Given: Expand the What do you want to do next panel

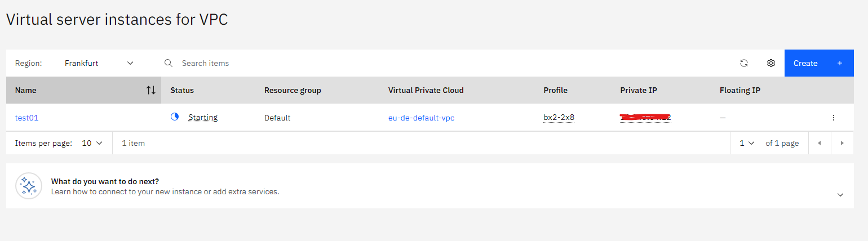Looking at the screenshot, I should tap(840, 194).
